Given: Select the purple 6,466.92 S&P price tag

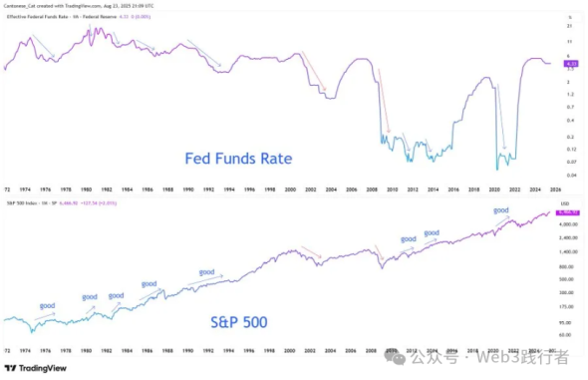Looking at the screenshot, I should click(x=568, y=212).
